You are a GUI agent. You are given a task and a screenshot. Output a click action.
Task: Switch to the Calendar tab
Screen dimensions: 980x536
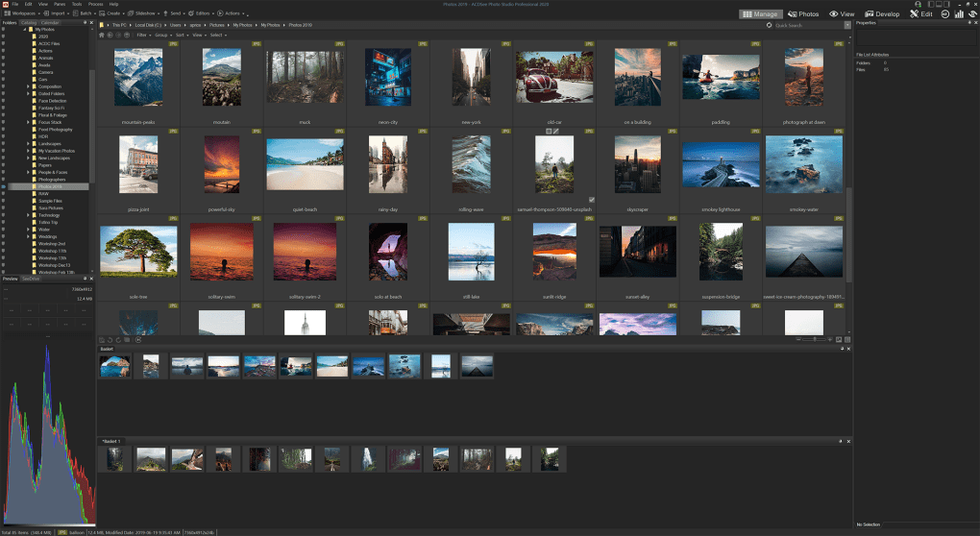[x=50, y=22]
